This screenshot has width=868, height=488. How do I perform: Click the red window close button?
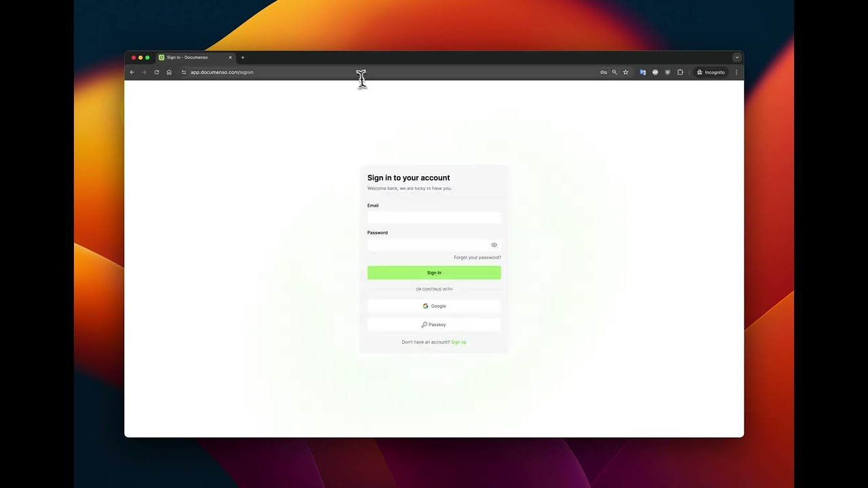coord(134,58)
